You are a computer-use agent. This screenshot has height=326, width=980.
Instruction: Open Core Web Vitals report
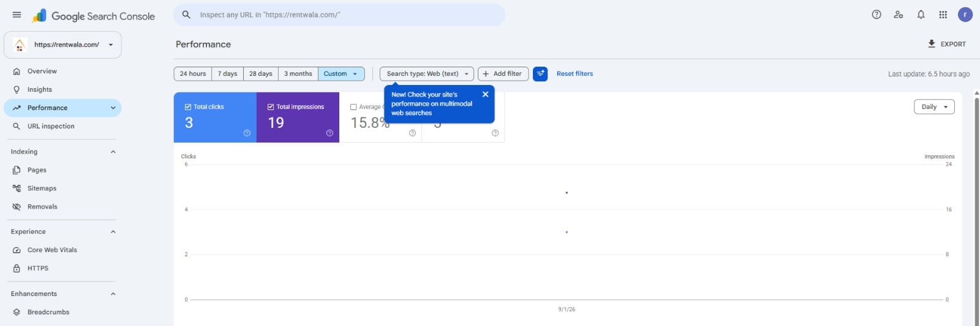pyautogui.click(x=63, y=250)
